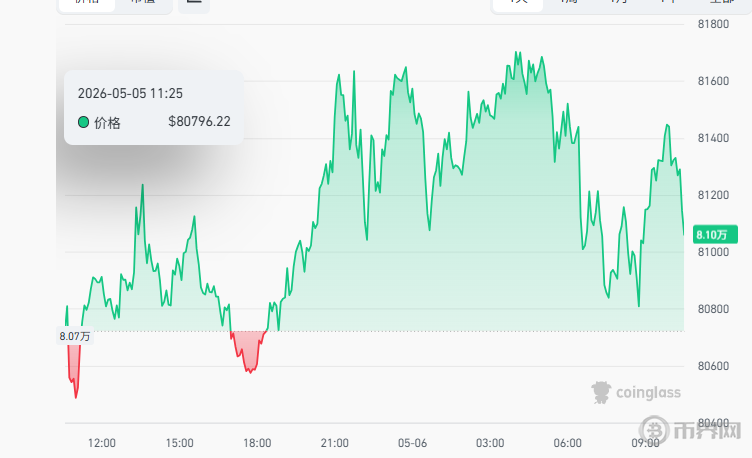Click the 8.07万 baseline price label

pos(74,336)
